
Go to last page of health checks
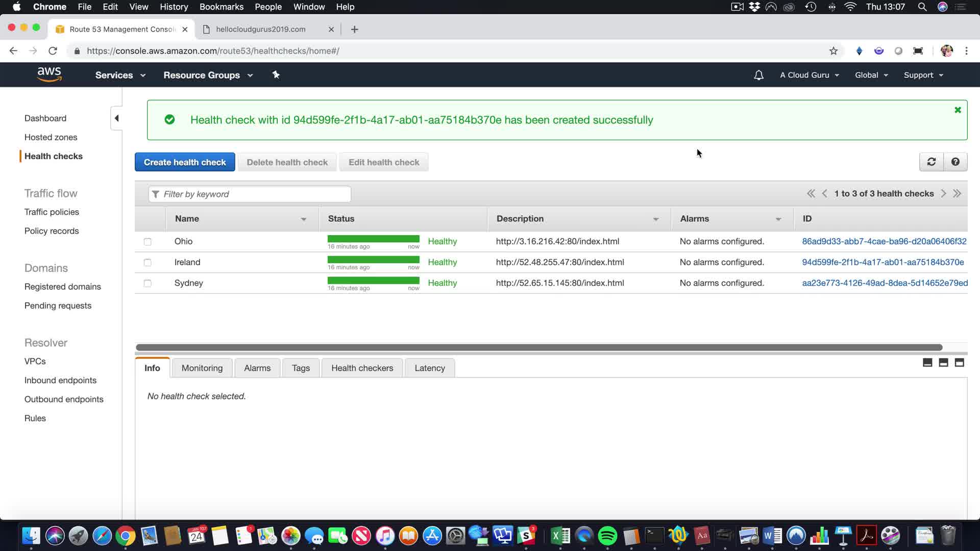[x=957, y=193]
